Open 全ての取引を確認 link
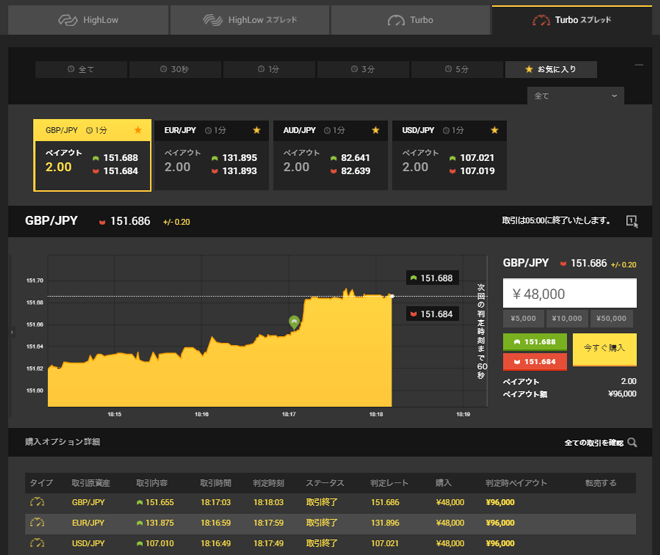Image resolution: width=660 pixels, height=555 pixels. (x=593, y=443)
